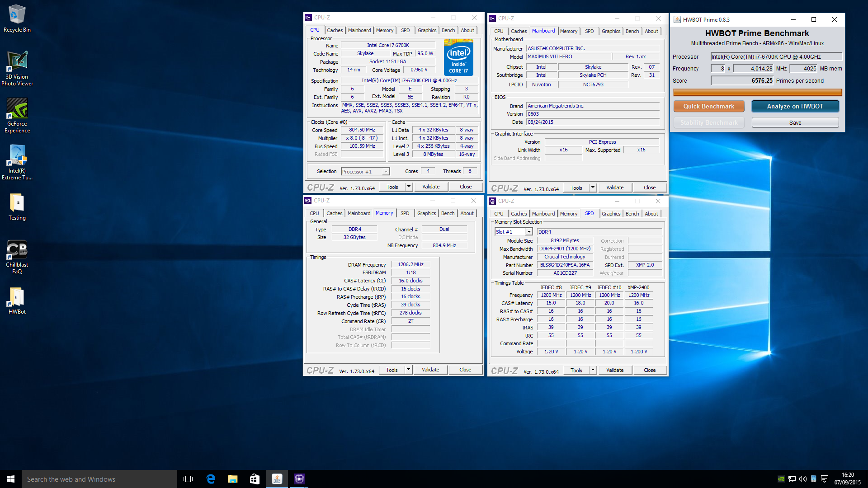Open Task View on the taskbar
Viewport: 868px width, 488px height.
pyautogui.click(x=188, y=479)
